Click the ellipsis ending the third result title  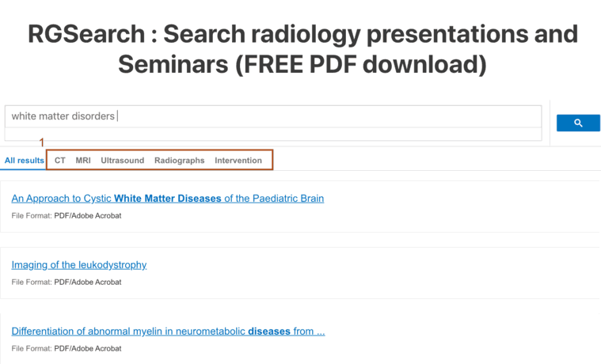[320, 332]
